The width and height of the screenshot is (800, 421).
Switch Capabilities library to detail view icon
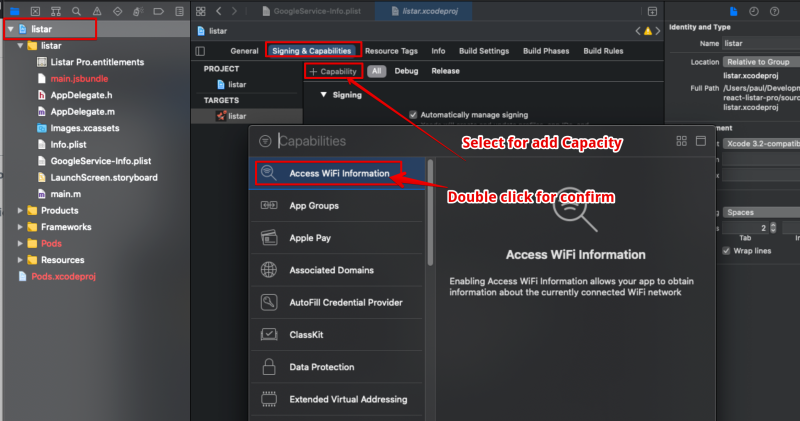pyautogui.click(x=701, y=141)
